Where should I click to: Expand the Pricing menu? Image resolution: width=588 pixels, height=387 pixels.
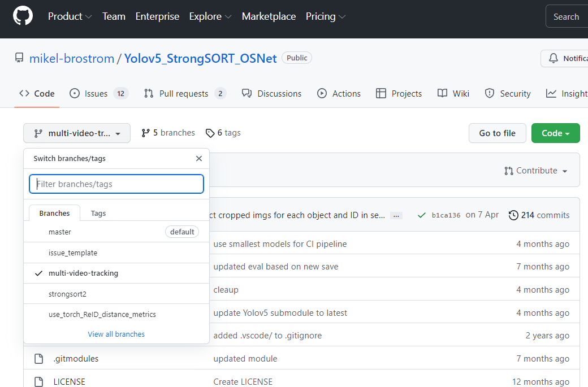coord(326,16)
